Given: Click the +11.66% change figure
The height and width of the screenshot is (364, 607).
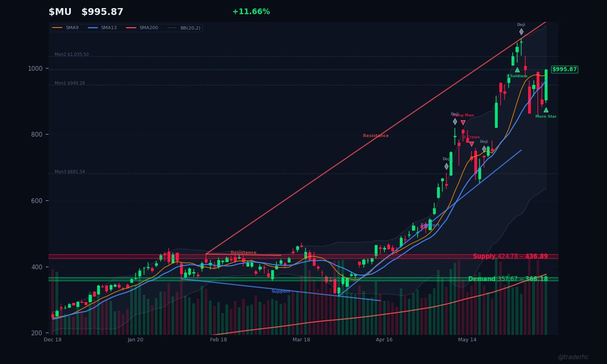Looking at the screenshot, I should click(x=251, y=12).
